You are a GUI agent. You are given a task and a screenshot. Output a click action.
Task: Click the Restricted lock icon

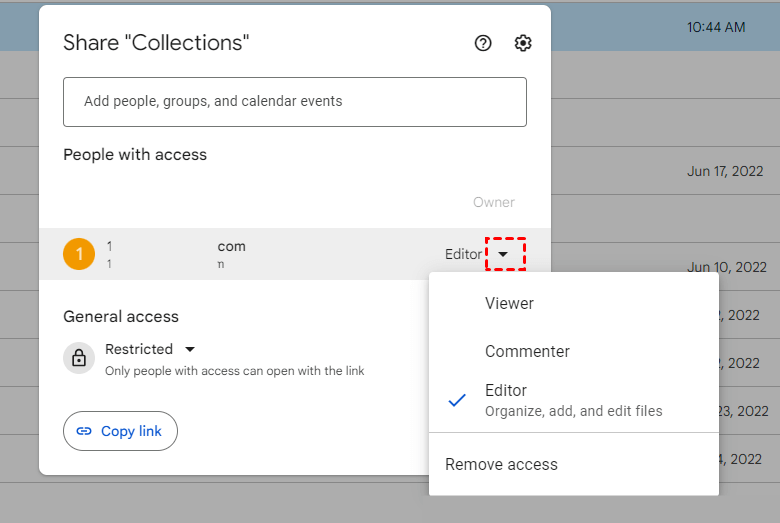79,358
